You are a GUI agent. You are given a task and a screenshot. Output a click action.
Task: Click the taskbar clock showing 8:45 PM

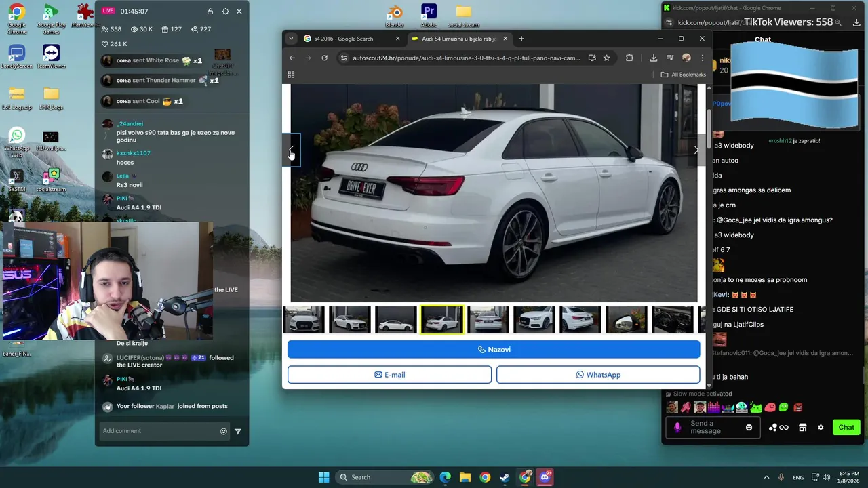[850, 477]
